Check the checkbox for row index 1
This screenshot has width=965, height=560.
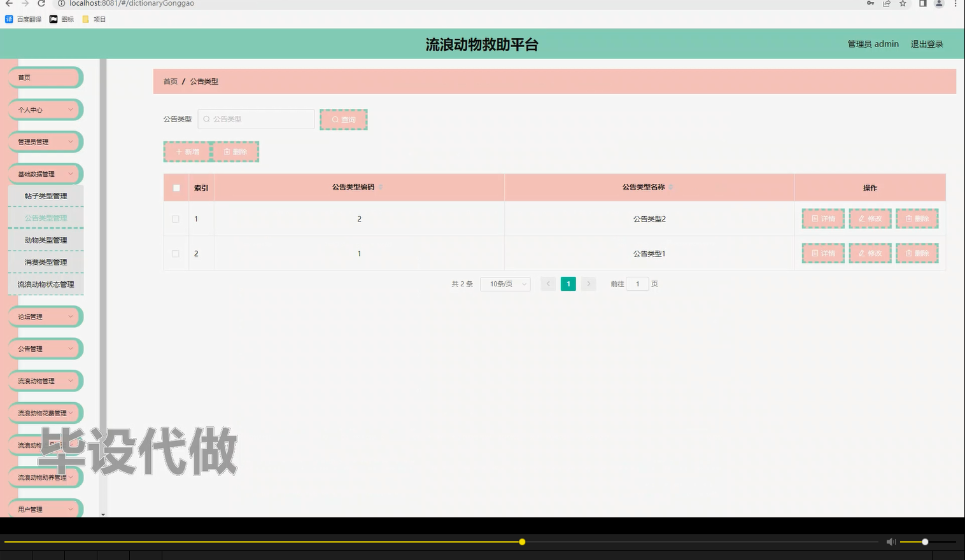(x=176, y=218)
